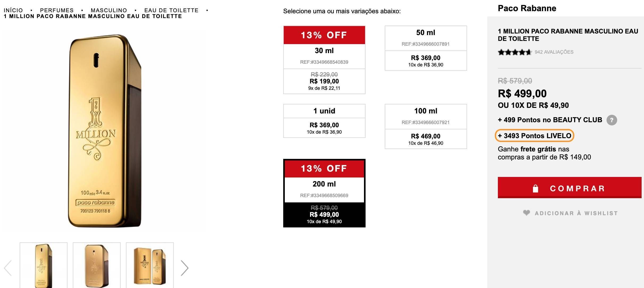View the bottle with box thumbnail

(150, 265)
